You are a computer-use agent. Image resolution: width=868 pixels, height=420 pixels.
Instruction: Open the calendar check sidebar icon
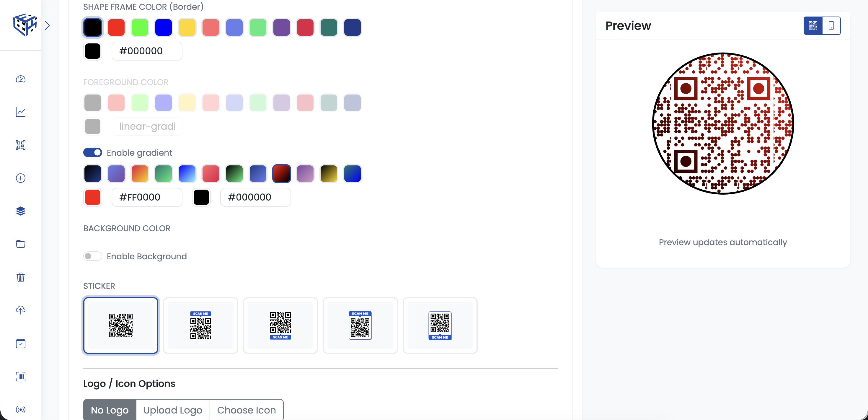tap(21, 344)
